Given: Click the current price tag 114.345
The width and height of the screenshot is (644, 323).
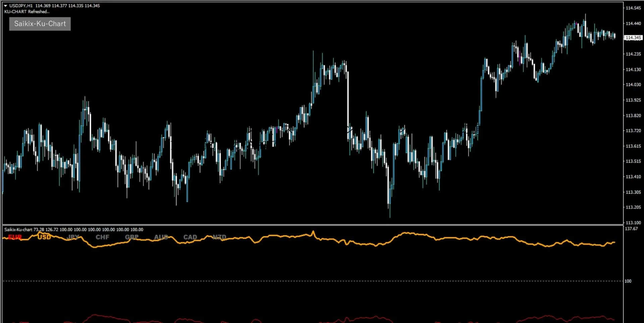Looking at the screenshot, I should click(x=633, y=38).
